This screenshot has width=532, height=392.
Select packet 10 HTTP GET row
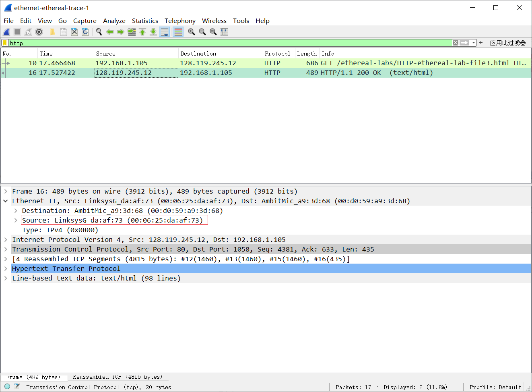point(266,63)
